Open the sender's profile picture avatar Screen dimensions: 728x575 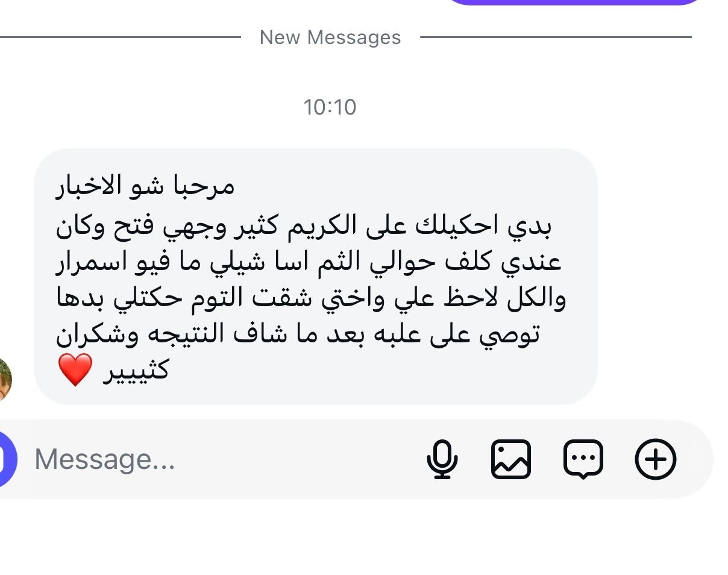click(x=5, y=378)
